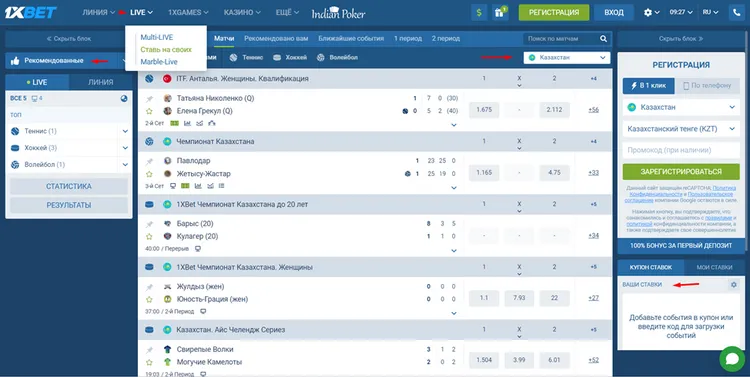Screen dimensions: 750x377
Task: Click the ВХОД login button
Action: point(614,13)
